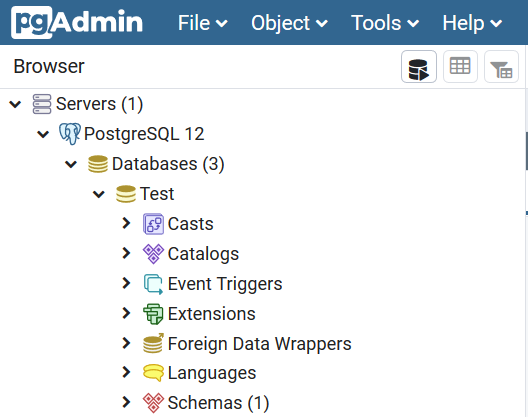Click the Browser panel title

coord(49,66)
